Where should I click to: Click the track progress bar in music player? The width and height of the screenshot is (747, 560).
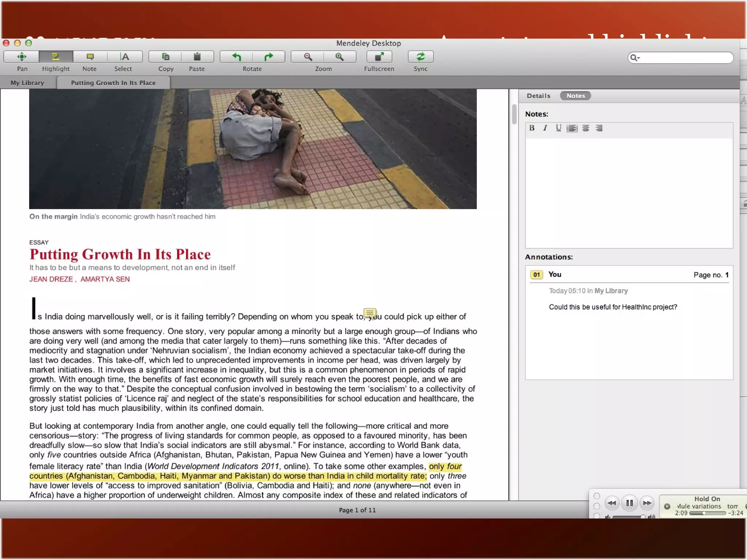[x=707, y=513]
